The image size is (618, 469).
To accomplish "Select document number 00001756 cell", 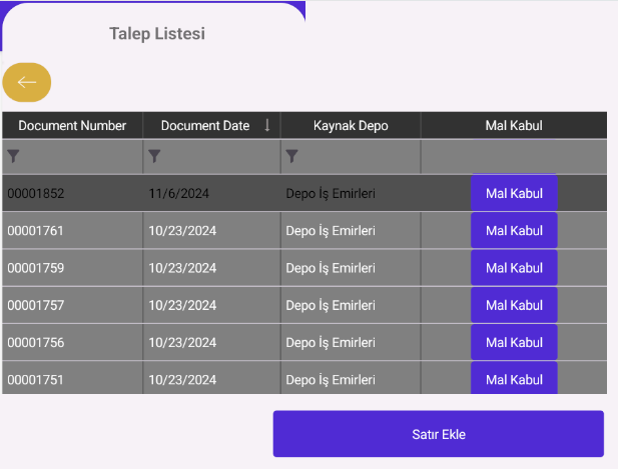I will coord(72,342).
